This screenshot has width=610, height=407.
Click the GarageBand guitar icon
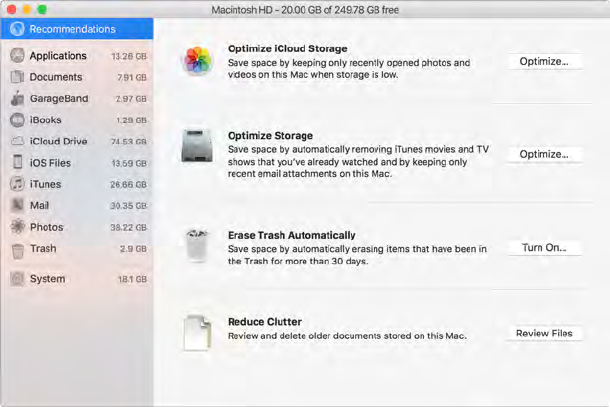(x=17, y=98)
